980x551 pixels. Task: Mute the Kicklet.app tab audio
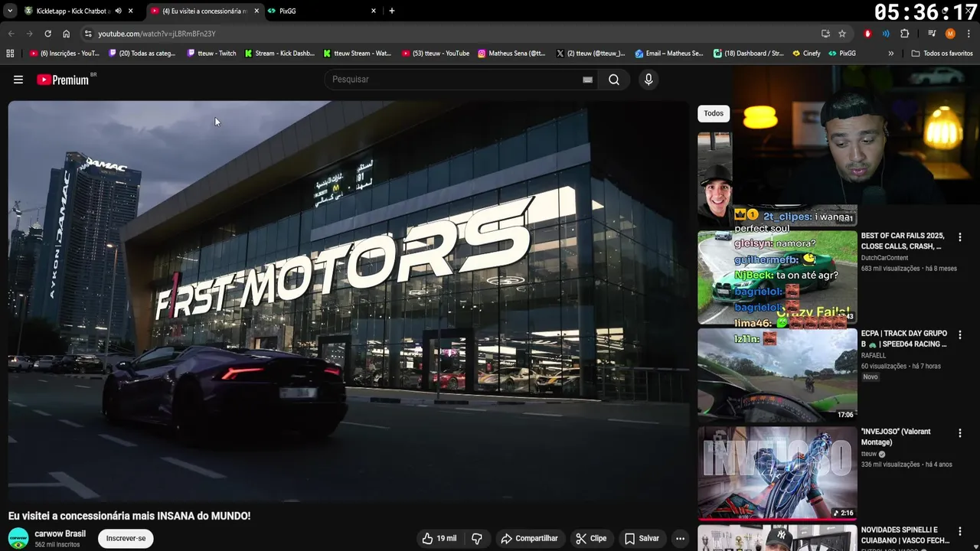point(118,11)
